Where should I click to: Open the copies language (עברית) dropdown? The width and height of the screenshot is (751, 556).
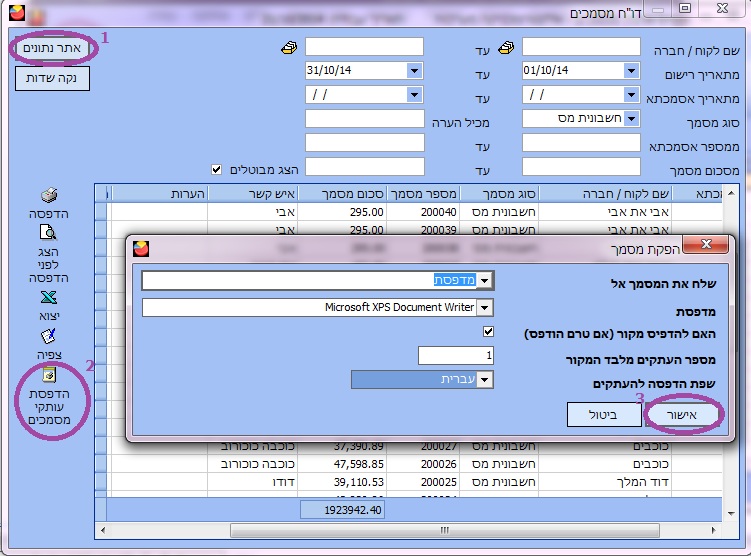[485, 380]
